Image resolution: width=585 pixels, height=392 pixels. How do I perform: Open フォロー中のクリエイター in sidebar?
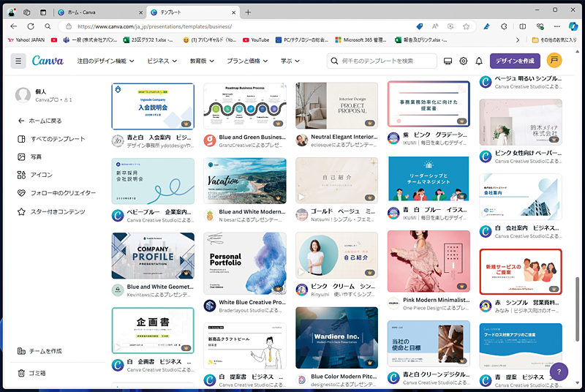pos(57,193)
